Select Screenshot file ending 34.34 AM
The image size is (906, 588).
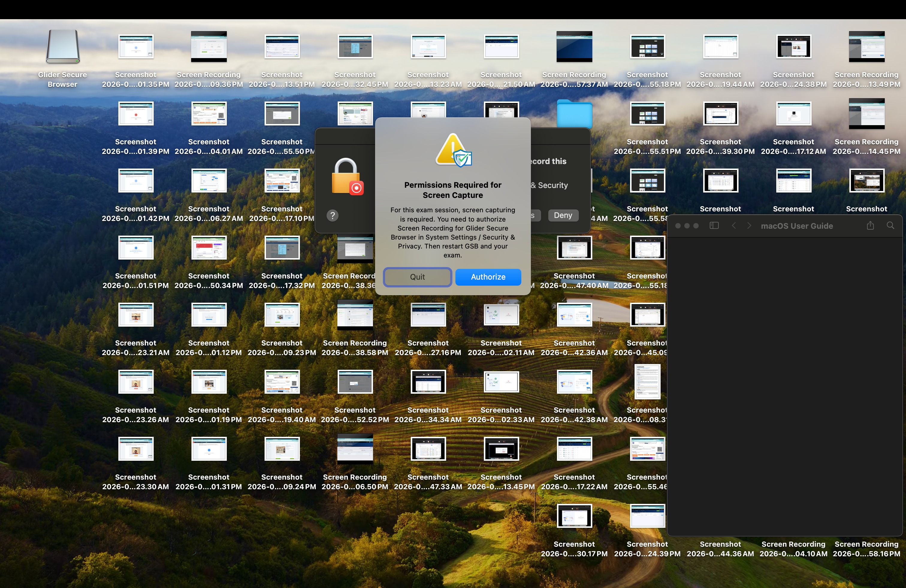point(428,381)
